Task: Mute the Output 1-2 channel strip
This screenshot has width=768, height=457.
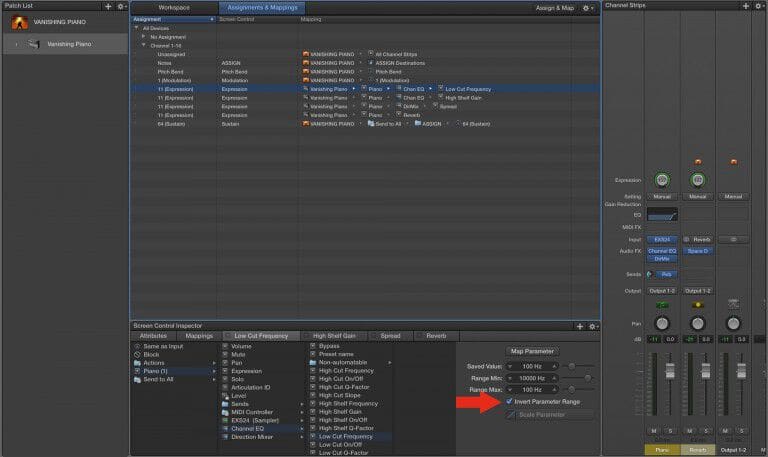Action: (725, 431)
